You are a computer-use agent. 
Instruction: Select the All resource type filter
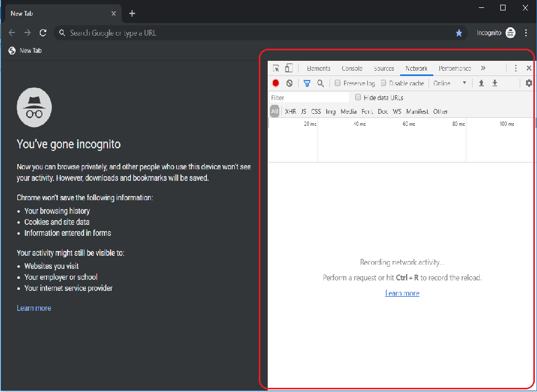[x=275, y=111]
